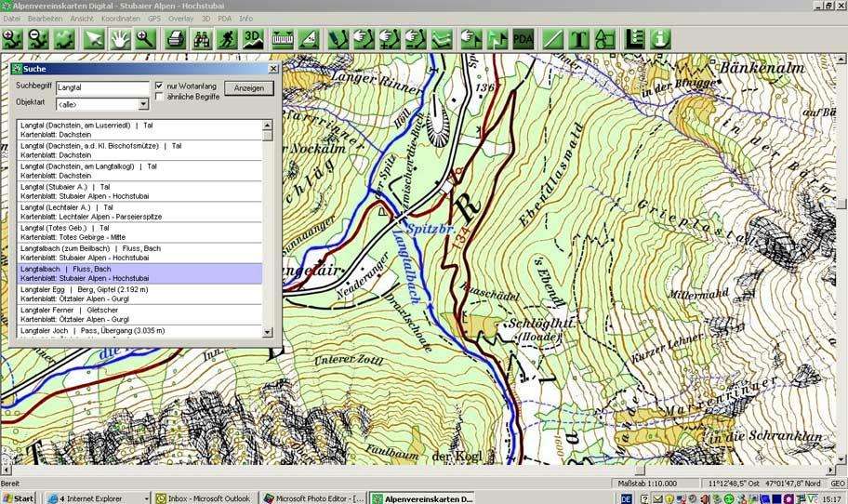
Task: Open the Overlay menu
Action: click(x=180, y=19)
